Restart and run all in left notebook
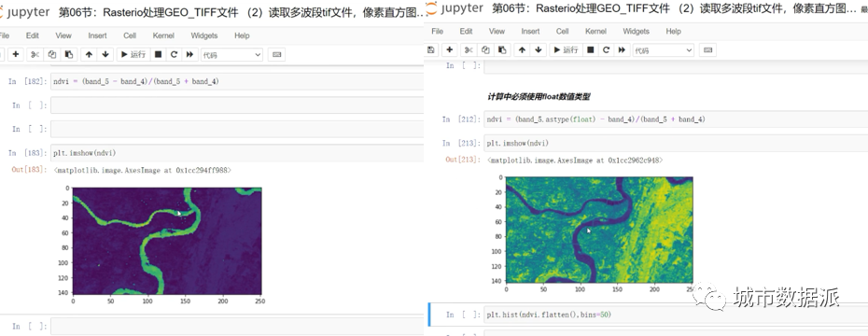Screen dimensions: 868x336 pos(189,54)
